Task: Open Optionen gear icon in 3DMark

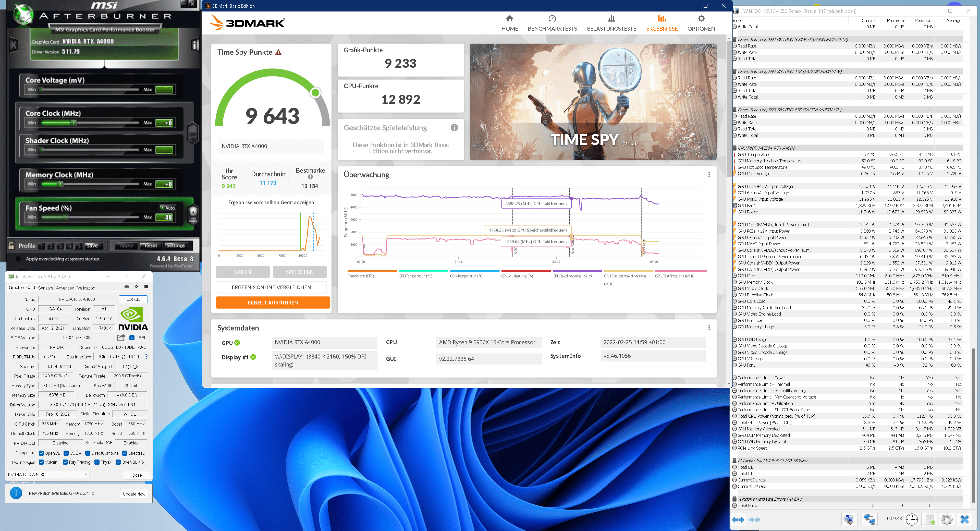Action: pyautogui.click(x=701, y=18)
